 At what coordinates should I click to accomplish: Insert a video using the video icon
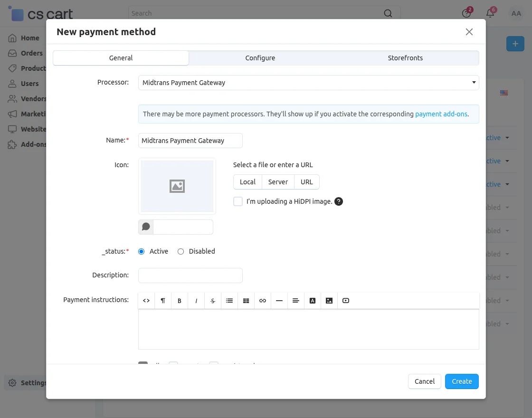click(x=345, y=300)
